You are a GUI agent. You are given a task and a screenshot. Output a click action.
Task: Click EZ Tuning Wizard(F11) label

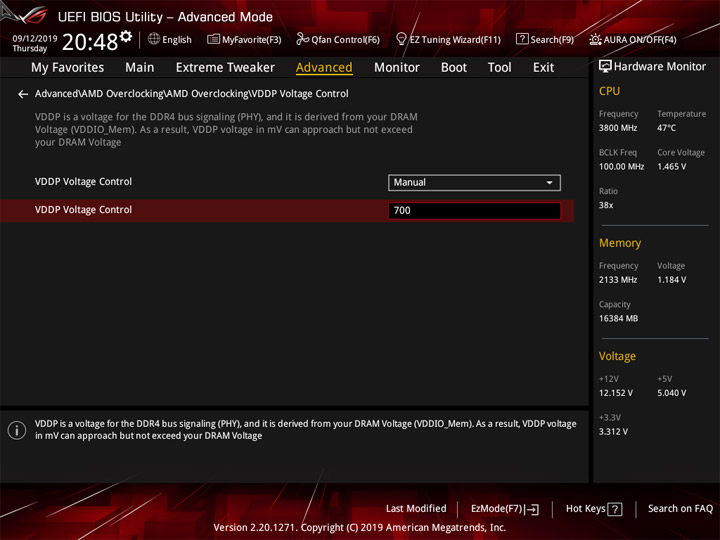(x=455, y=40)
